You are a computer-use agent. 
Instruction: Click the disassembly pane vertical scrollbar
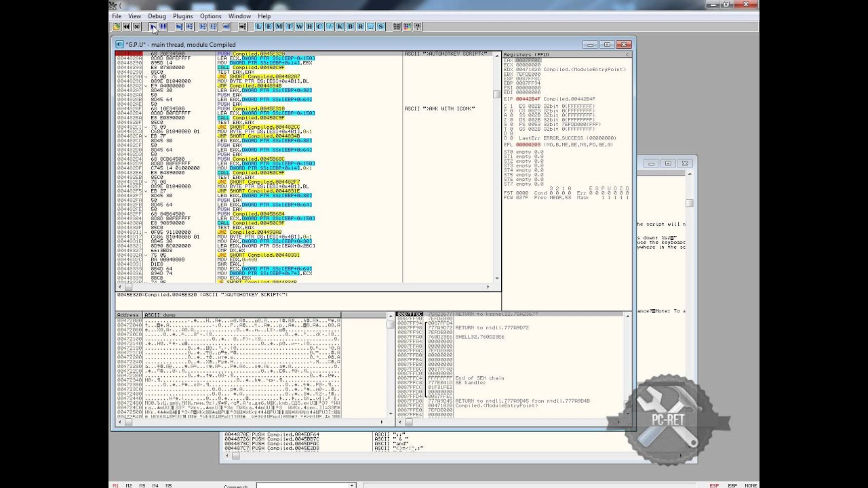496,167
